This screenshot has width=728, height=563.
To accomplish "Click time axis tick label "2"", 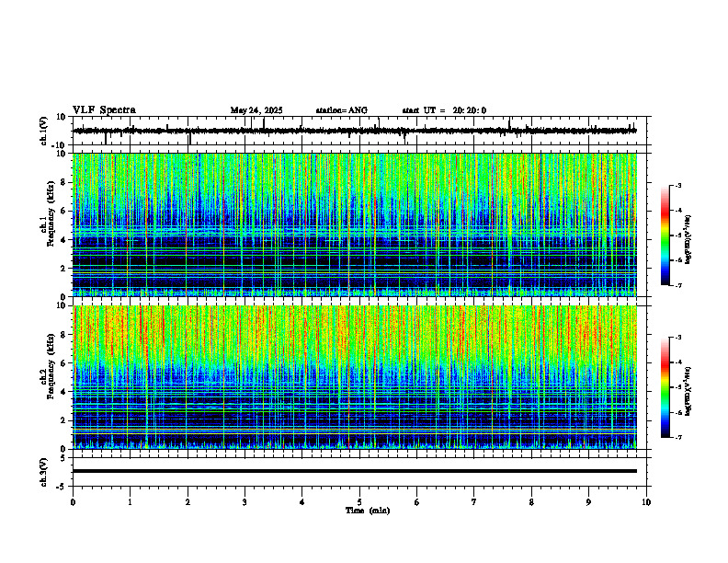I will (x=188, y=502).
